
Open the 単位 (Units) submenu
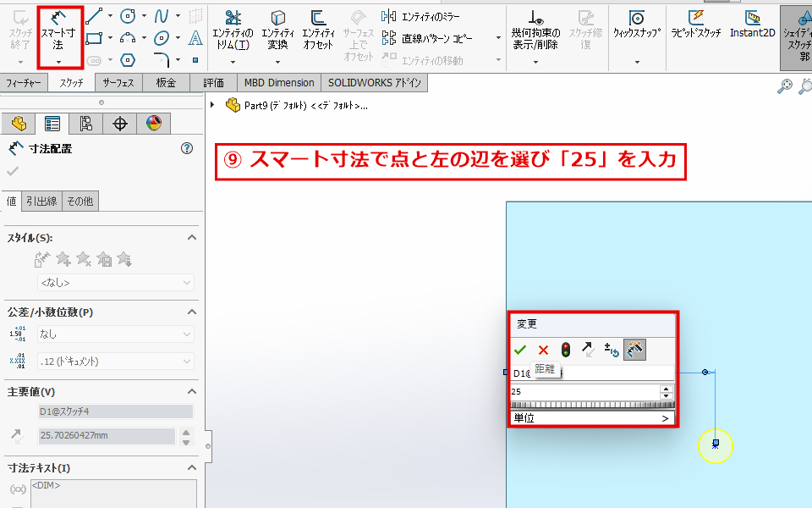click(592, 417)
